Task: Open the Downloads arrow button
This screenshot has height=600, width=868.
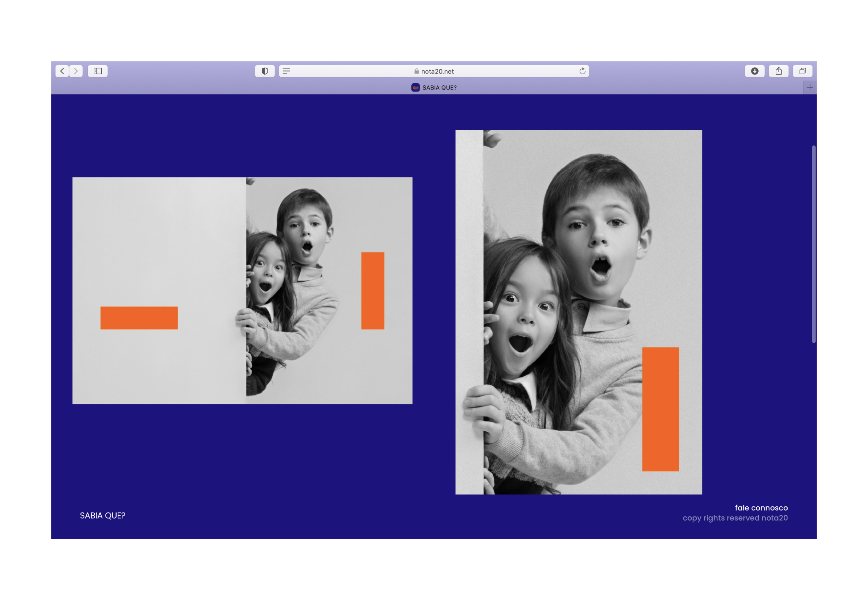Action: point(755,71)
